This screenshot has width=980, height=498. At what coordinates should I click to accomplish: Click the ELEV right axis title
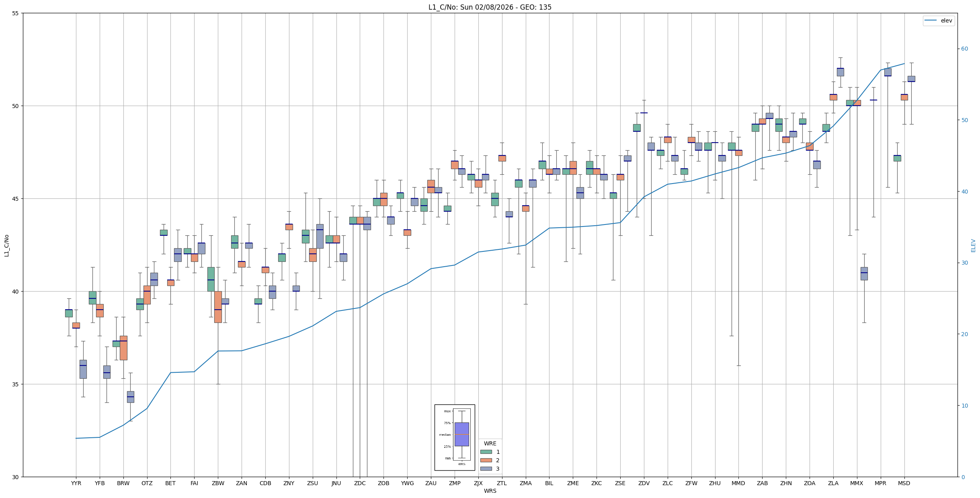pyautogui.click(x=973, y=245)
